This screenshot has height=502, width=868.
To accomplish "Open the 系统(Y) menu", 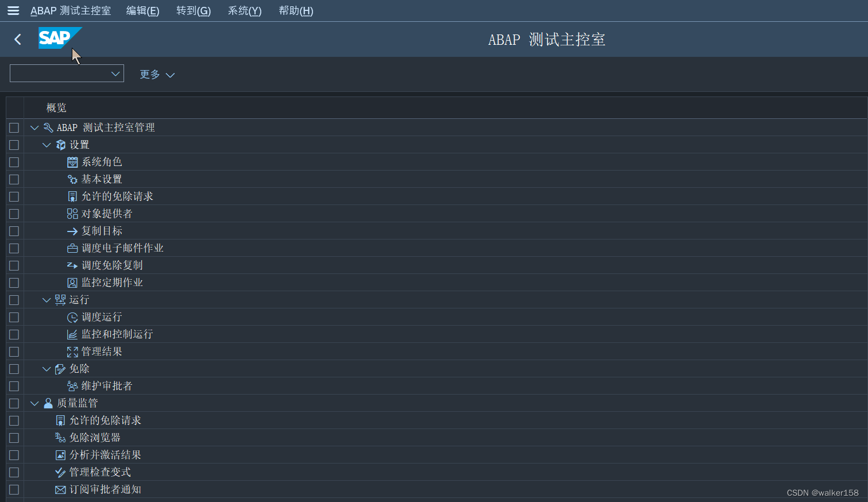I will (x=244, y=10).
